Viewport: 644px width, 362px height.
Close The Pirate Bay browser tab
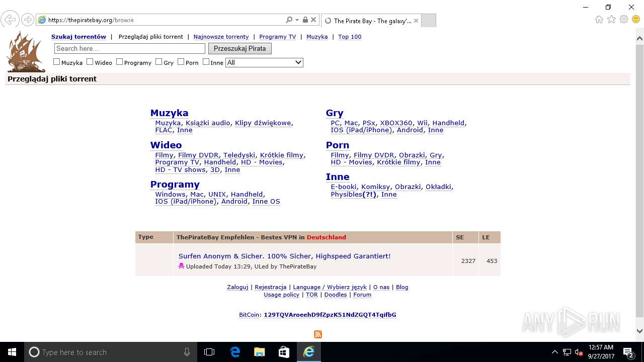(416, 21)
